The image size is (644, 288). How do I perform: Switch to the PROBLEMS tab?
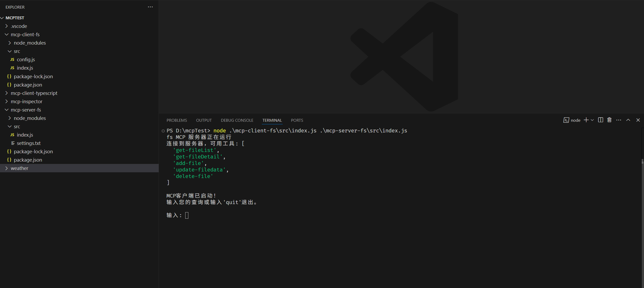point(177,120)
